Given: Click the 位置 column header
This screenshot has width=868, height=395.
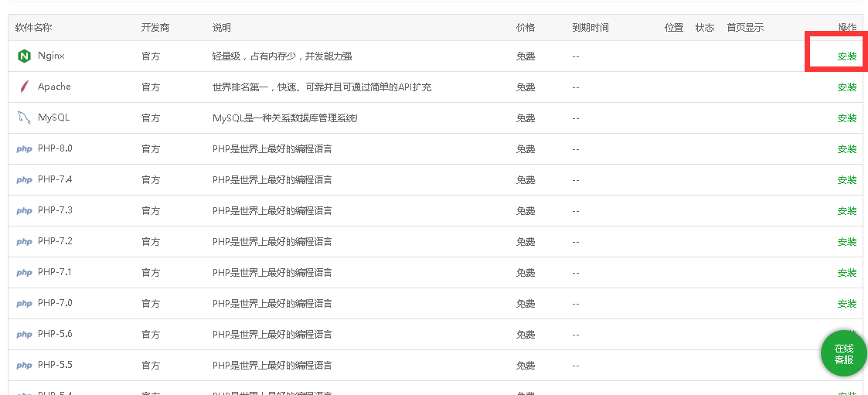Looking at the screenshot, I should (x=674, y=28).
